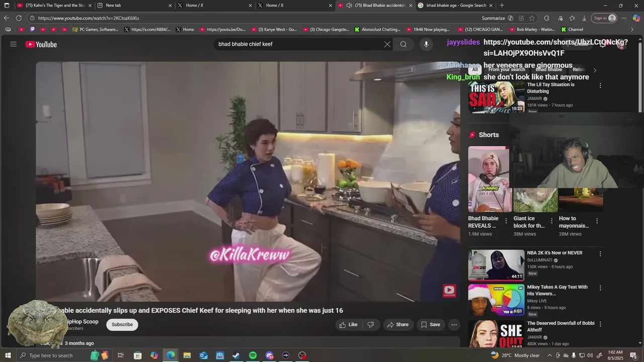
Task: Open NBA 2K it's Now or NEVER thumbnail
Action: (497, 265)
